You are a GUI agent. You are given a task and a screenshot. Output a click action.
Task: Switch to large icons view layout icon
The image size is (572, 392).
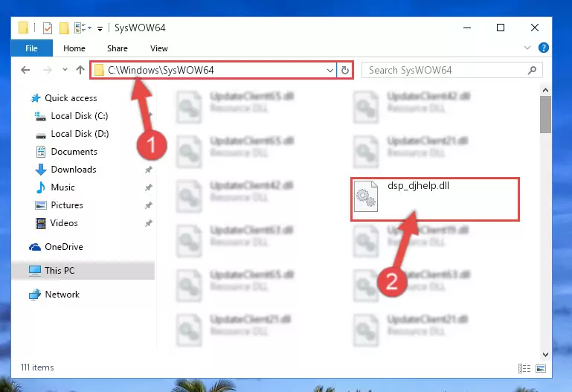[x=541, y=369]
